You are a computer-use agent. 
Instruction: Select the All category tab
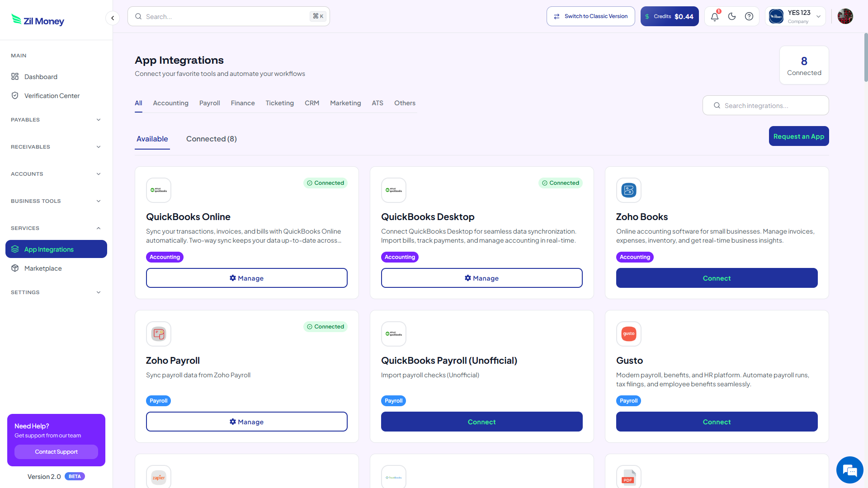[x=138, y=103]
